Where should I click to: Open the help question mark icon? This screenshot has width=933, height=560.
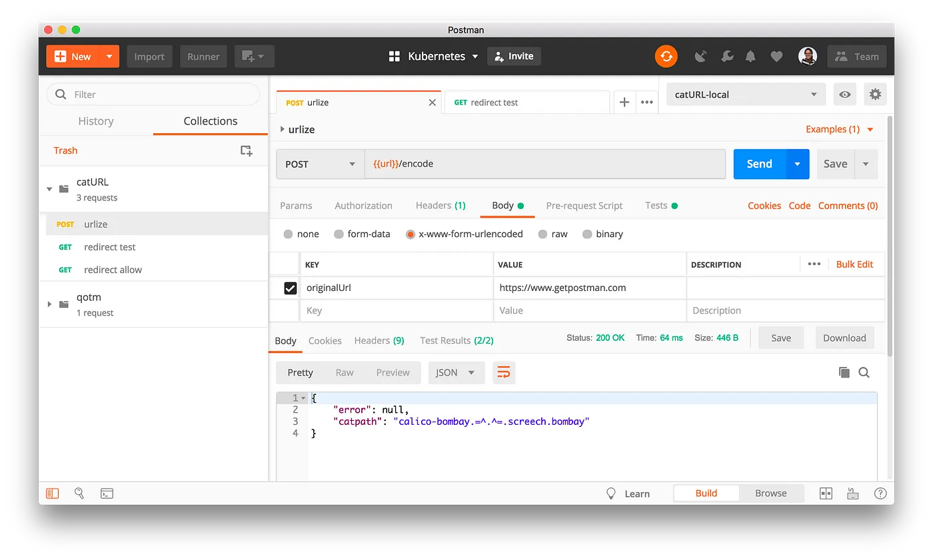[880, 493]
